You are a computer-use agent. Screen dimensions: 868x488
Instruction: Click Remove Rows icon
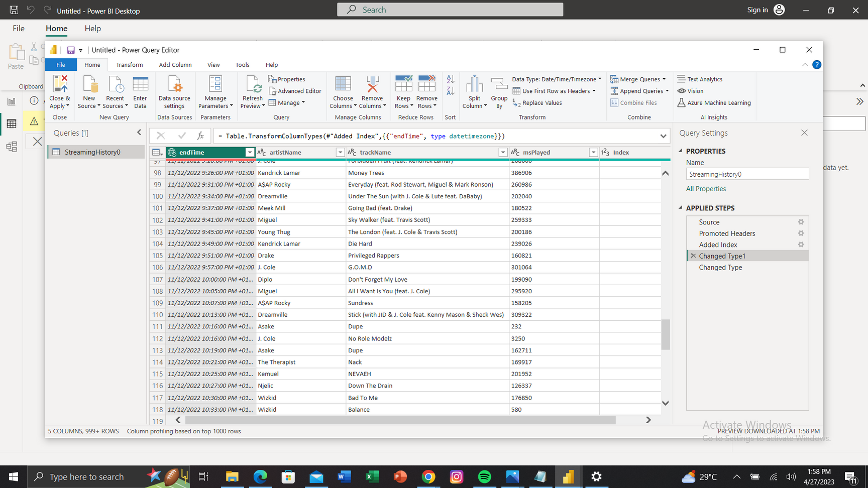[x=427, y=84]
